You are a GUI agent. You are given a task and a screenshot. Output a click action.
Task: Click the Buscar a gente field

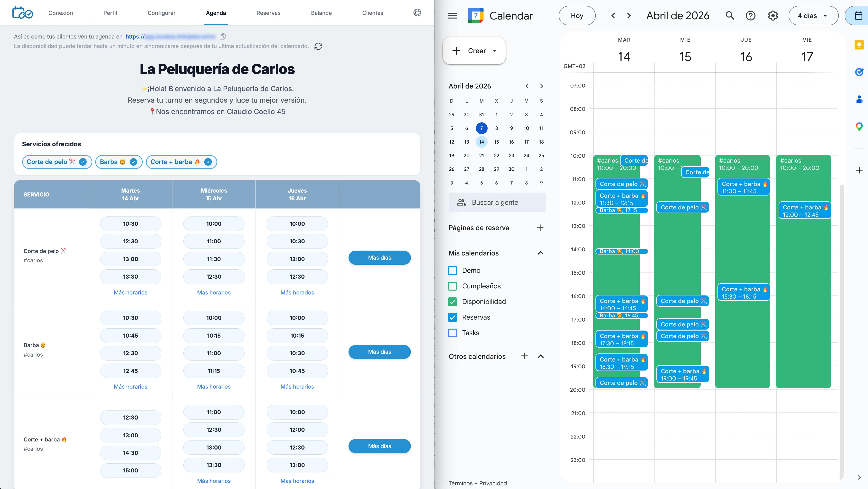[497, 202]
